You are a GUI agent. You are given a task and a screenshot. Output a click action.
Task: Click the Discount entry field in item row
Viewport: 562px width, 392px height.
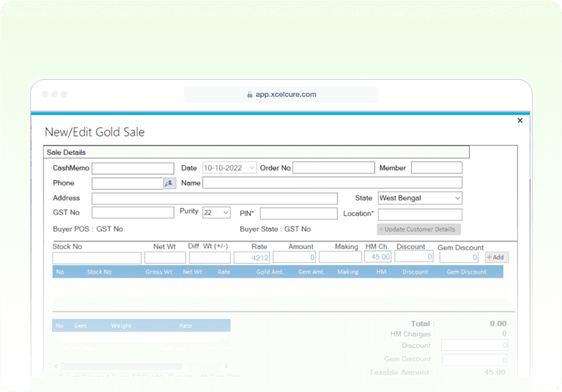pos(414,256)
